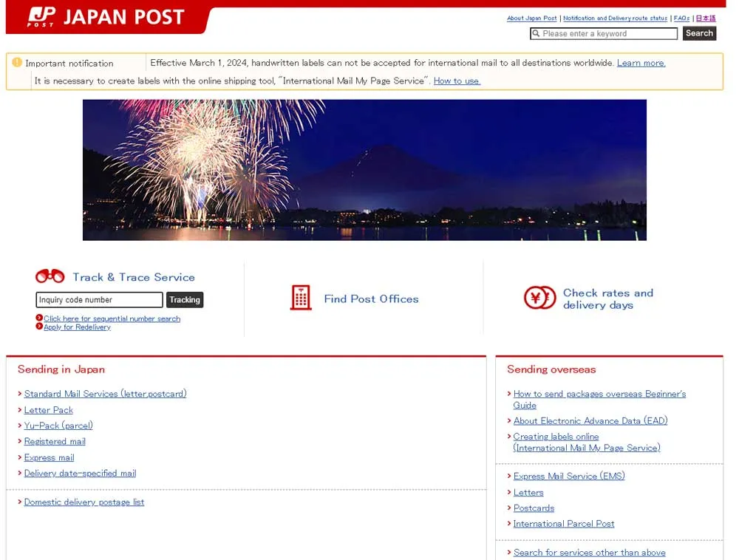739x560 pixels.
Task: Click the Sending overseas heading
Action: pos(551,369)
